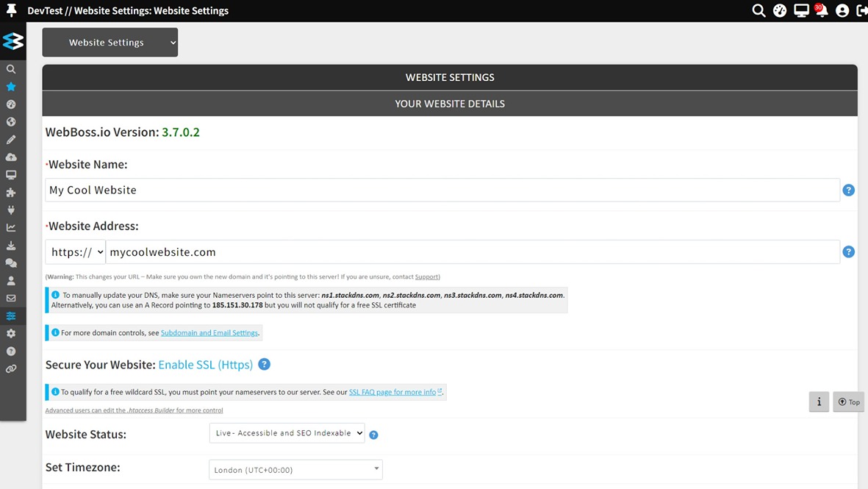This screenshot has width=868, height=489.
Task: Click the pinned menu icon top left
Action: pyautogui.click(x=10, y=10)
